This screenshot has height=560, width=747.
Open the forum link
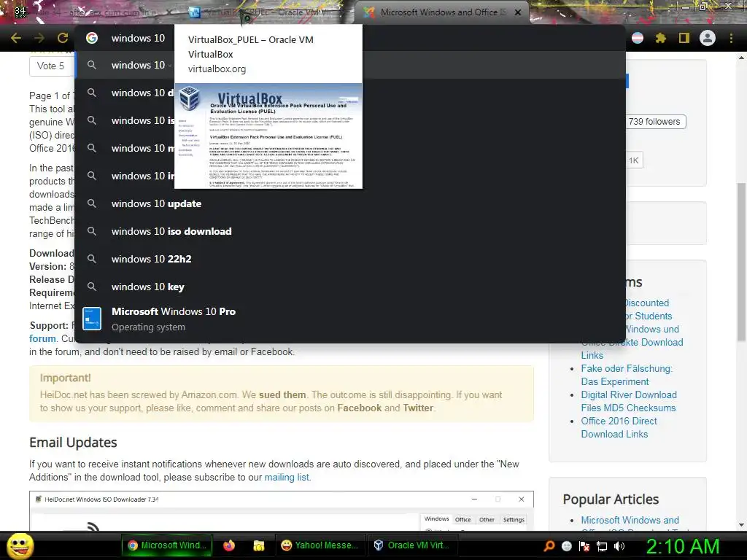[42, 338]
